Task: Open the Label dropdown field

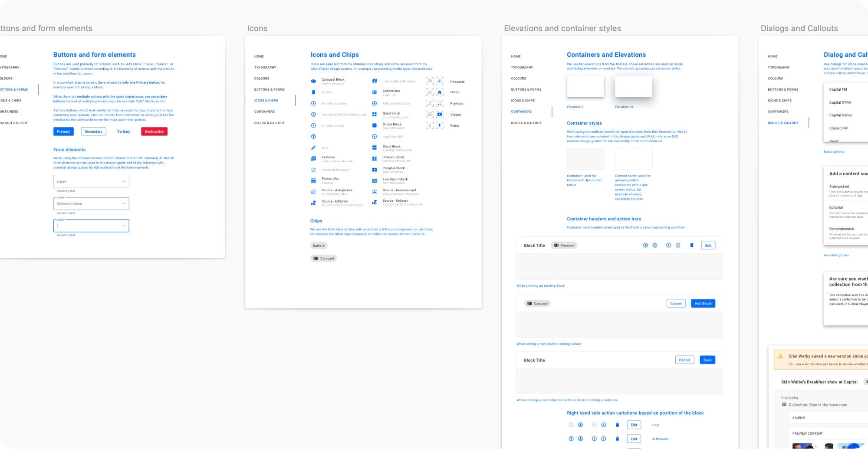Action: pos(91,181)
